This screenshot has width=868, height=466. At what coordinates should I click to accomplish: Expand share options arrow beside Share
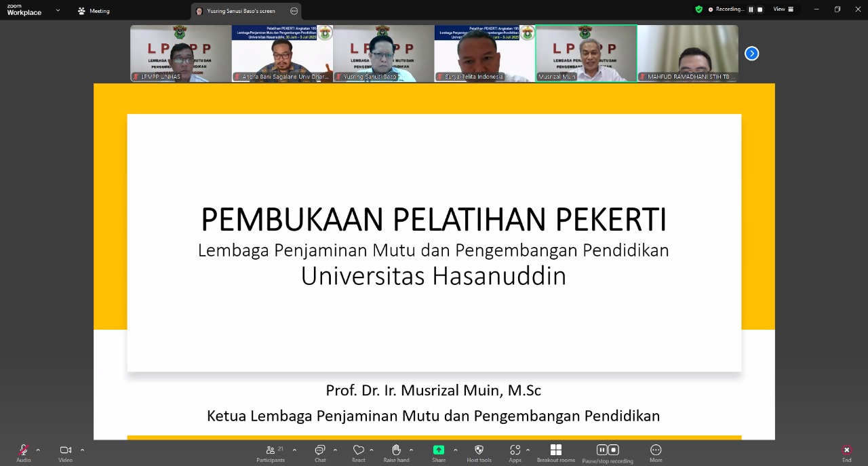point(455,450)
